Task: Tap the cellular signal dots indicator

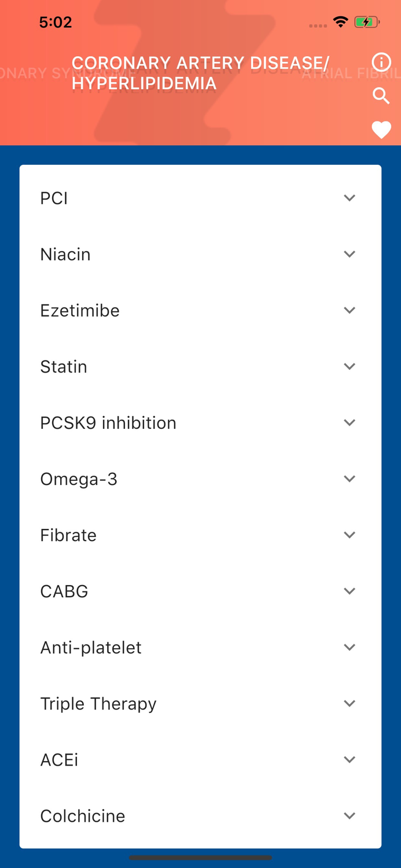Action: pos(318,24)
